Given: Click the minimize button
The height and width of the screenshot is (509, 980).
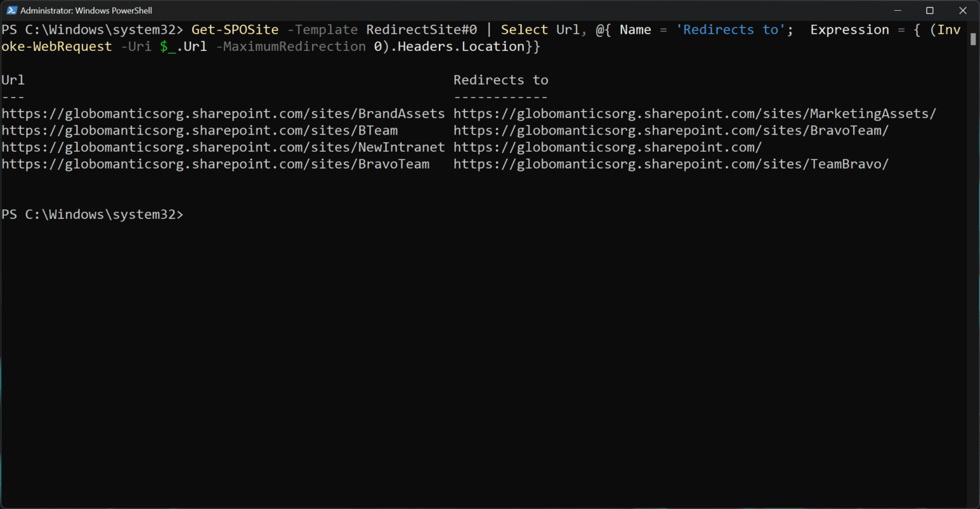Looking at the screenshot, I should coord(898,10).
